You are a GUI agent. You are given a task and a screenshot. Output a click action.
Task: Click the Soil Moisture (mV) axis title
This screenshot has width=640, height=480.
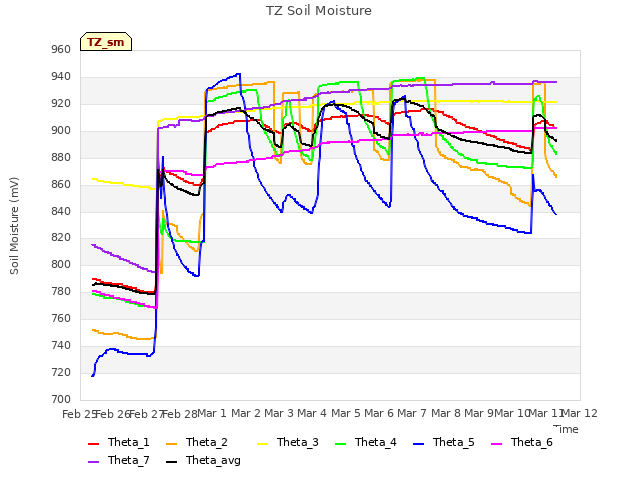click(x=14, y=226)
